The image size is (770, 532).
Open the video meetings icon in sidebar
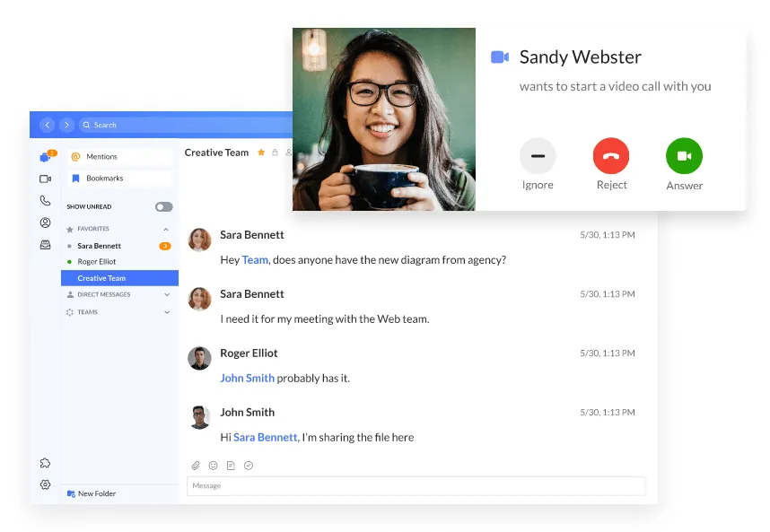pyautogui.click(x=45, y=179)
